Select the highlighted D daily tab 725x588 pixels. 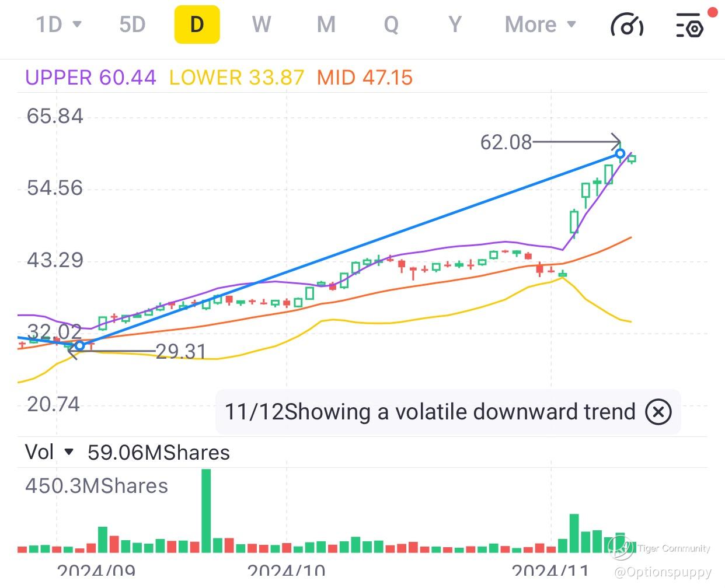(197, 24)
